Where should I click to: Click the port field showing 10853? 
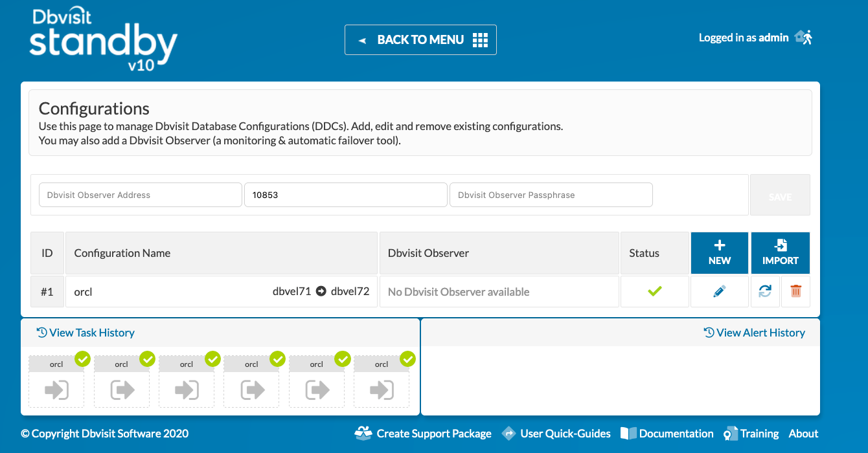click(x=345, y=195)
